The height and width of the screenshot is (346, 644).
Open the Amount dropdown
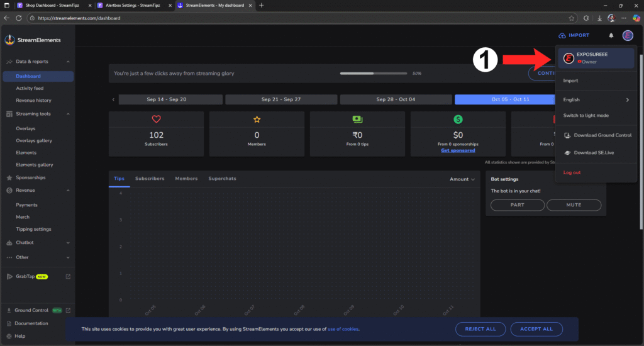click(x=462, y=179)
